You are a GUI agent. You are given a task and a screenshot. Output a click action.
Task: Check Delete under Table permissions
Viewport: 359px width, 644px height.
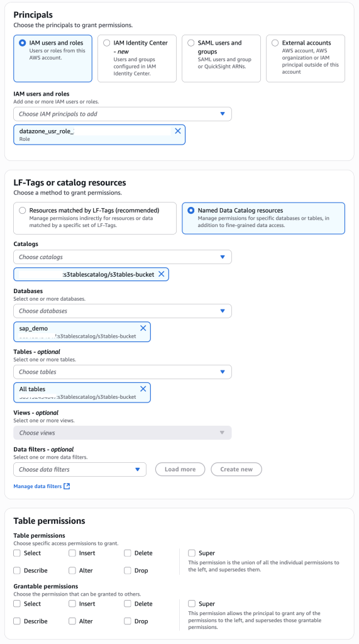point(128,553)
